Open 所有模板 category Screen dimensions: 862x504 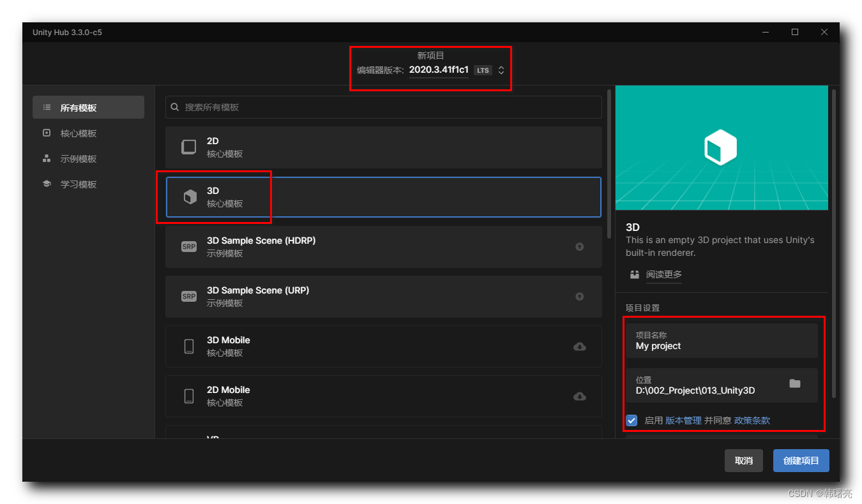(88, 107)
